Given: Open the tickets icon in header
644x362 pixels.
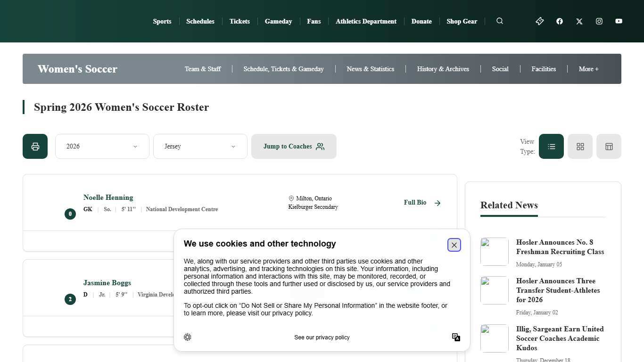Looking at the screenshot, I should pos(540,21).
